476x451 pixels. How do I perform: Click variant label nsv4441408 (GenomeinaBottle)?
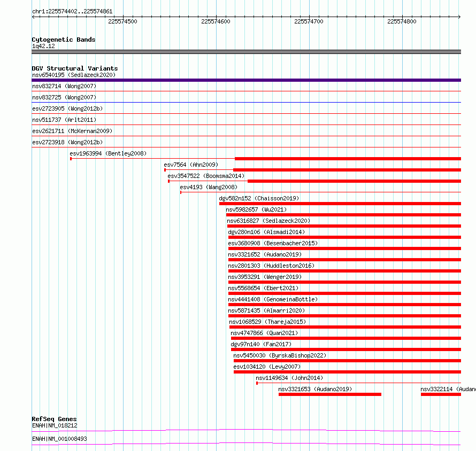pyautogui.click(x=273, y=299)
